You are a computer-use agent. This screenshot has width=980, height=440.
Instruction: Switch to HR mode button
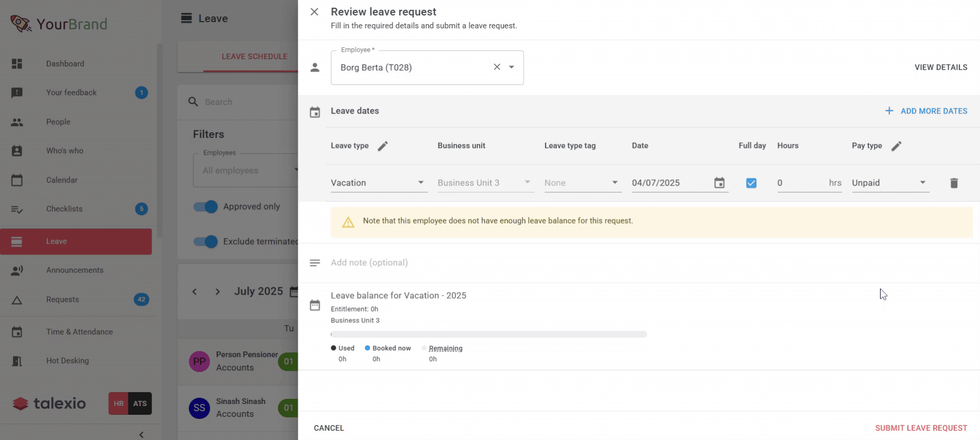[x=119, y=404]
